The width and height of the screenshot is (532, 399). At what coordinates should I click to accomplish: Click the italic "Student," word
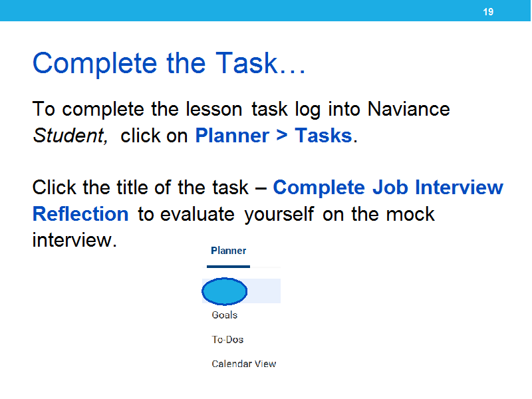(x=70, y=136)
